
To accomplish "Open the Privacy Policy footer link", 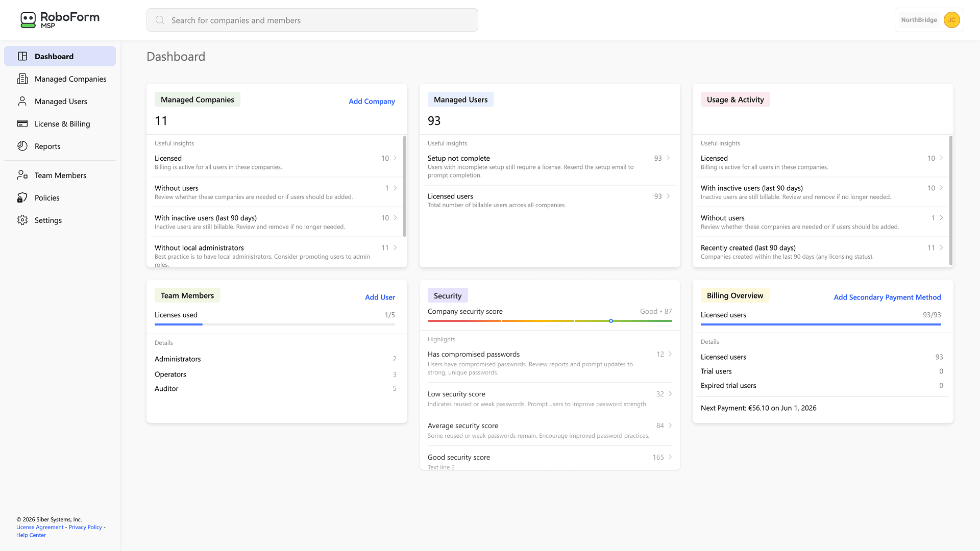I will click(x=85, y=527).
